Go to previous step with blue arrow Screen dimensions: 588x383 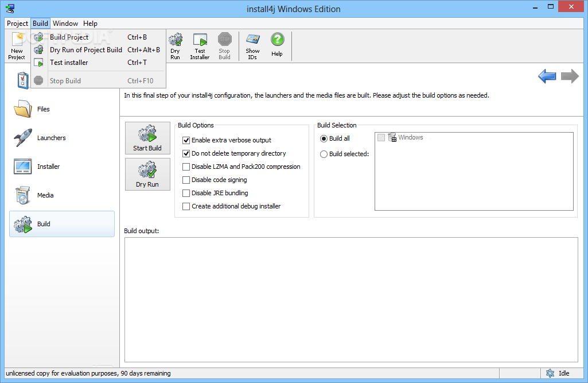pos(547,76)
